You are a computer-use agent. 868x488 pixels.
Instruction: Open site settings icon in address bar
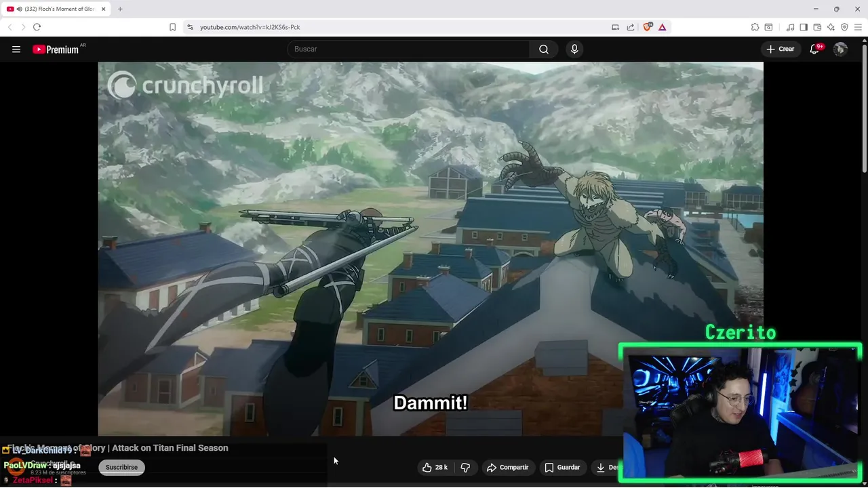point(190,27)
